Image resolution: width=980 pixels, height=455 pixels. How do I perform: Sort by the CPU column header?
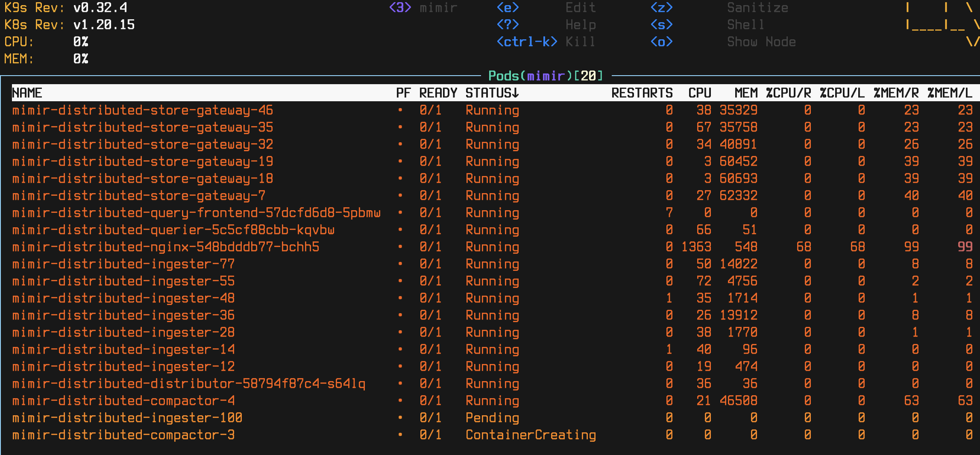pyautogui.click(x=700, y=93)
